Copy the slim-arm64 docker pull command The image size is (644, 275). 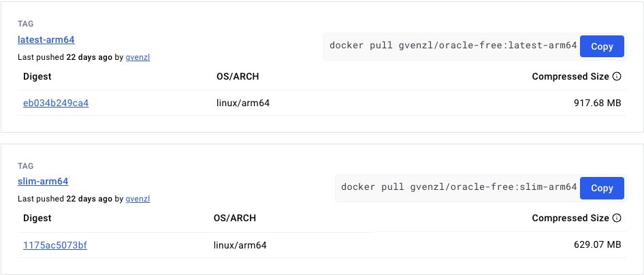click(x=602, y=188)
